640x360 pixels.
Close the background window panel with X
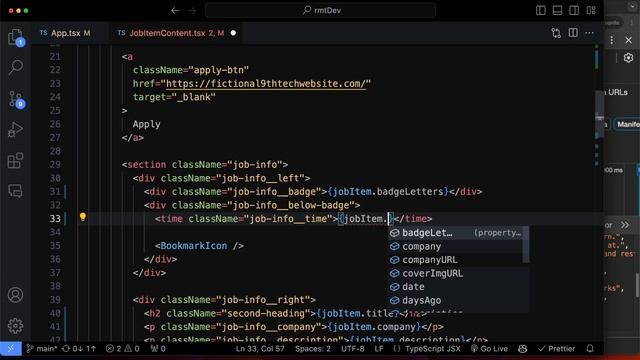[x=628, y=40]
